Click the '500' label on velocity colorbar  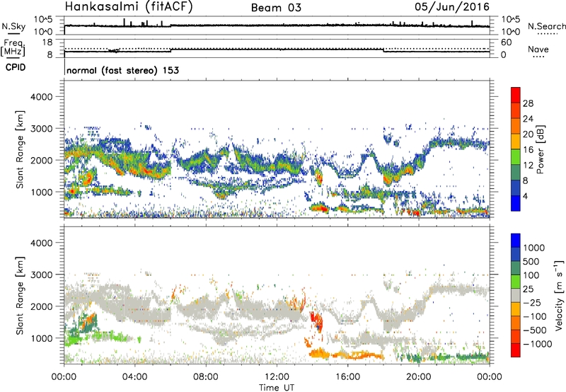[x=532, y=262]
